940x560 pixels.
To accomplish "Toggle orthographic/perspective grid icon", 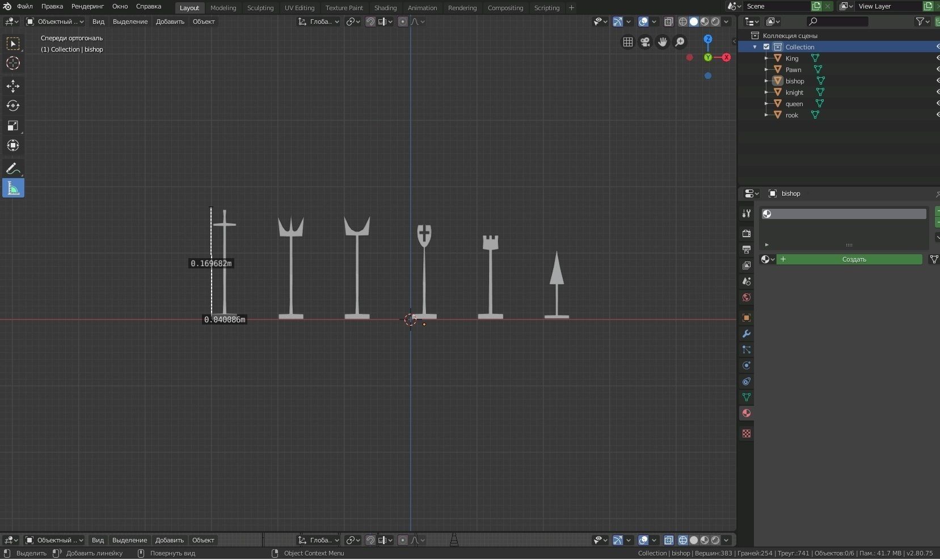I will [x=628, y=42].
